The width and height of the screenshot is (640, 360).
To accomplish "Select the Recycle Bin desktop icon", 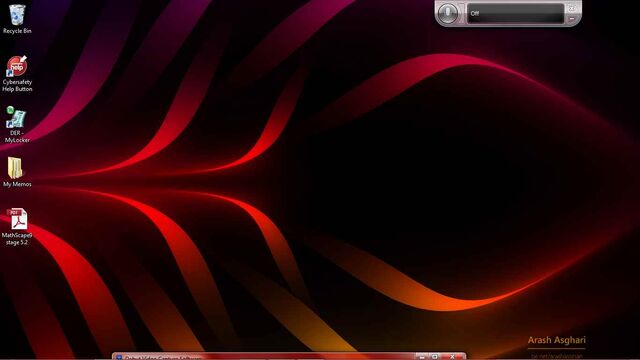I will point(17,15).
